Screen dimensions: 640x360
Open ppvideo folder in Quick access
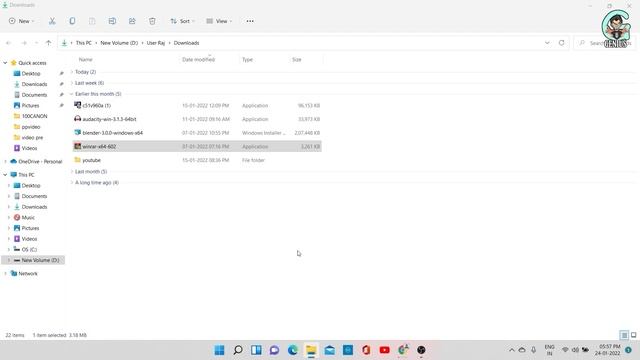click(31, 127)
